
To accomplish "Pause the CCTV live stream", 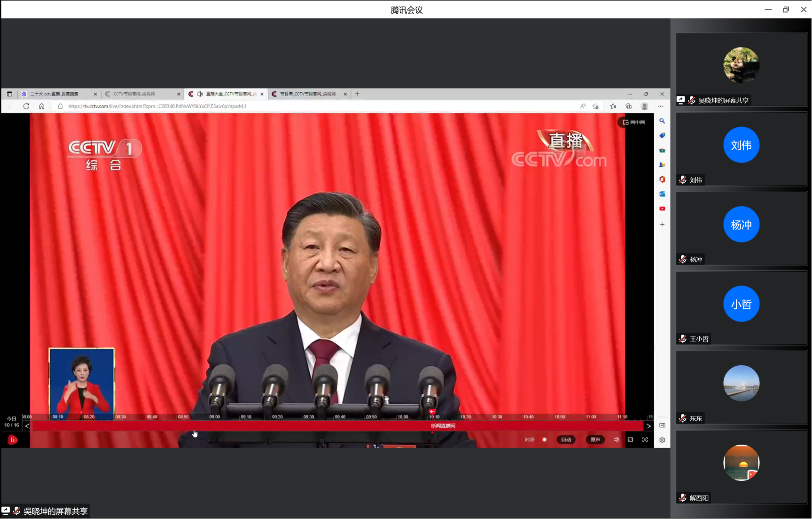I will (13, 440).
